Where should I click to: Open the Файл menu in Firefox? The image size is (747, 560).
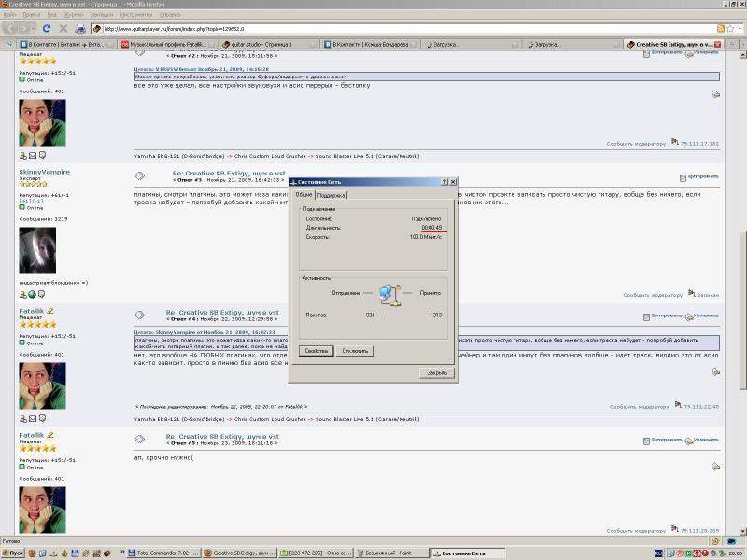9,15
